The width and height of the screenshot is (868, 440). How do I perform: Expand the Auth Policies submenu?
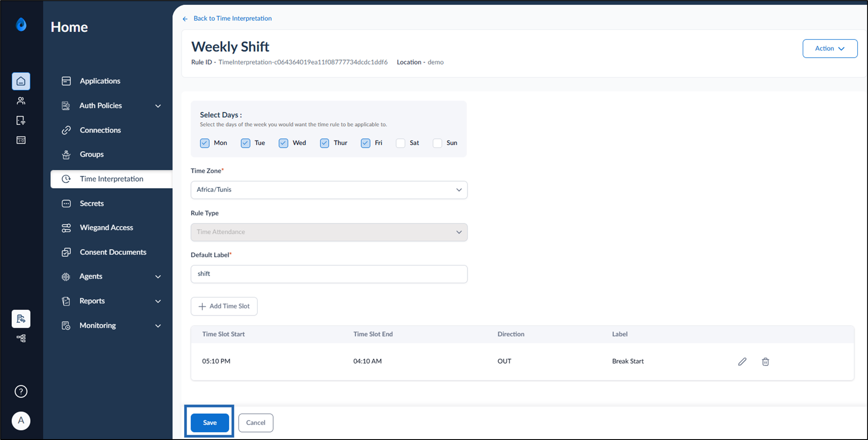point(158,106)
